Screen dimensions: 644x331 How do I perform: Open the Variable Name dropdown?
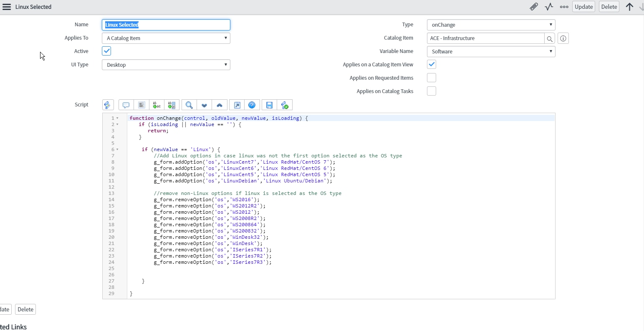pyautogui.click(x=491, y=52)
